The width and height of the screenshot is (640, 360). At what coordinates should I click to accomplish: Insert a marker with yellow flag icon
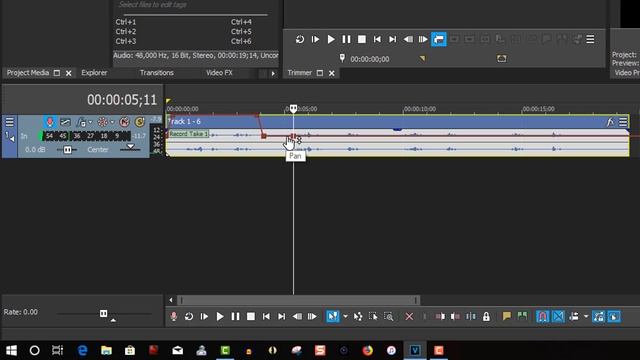[x=507, y=316]
